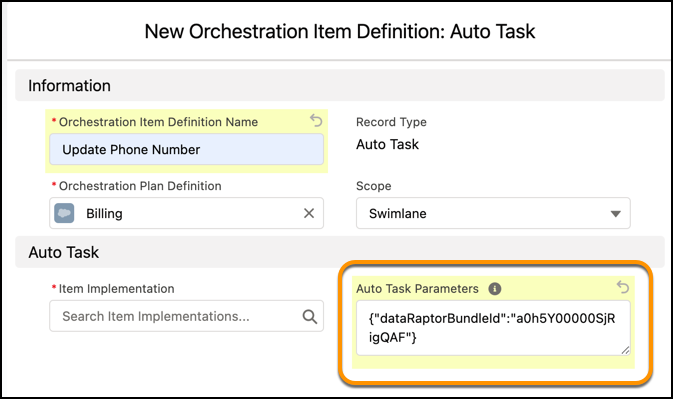
Task: Click the Information section header
Action: click(340, 85)
